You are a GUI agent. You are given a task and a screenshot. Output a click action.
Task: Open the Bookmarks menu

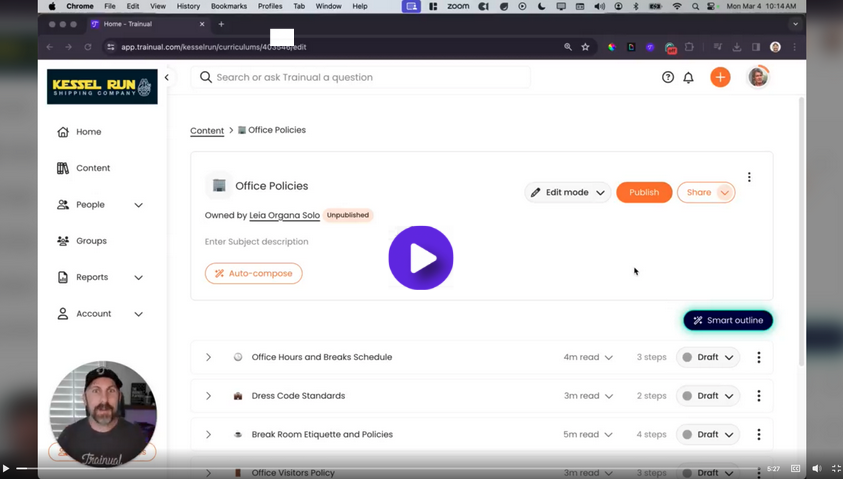point(229,6)
